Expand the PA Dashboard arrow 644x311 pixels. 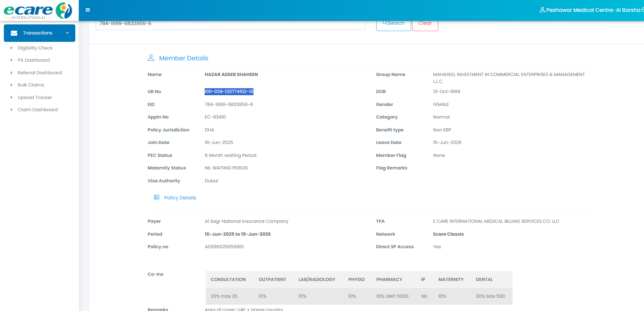coord(12,60)
